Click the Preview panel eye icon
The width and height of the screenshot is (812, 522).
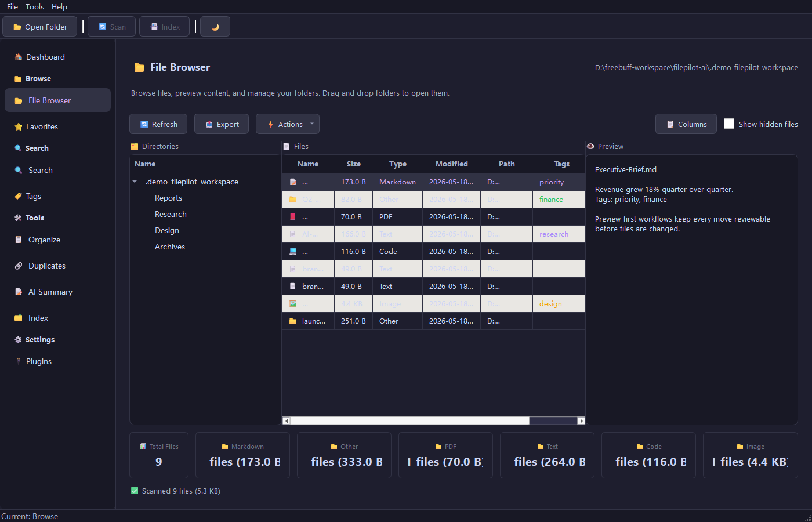pyautogui.click(x=590, y=147)
